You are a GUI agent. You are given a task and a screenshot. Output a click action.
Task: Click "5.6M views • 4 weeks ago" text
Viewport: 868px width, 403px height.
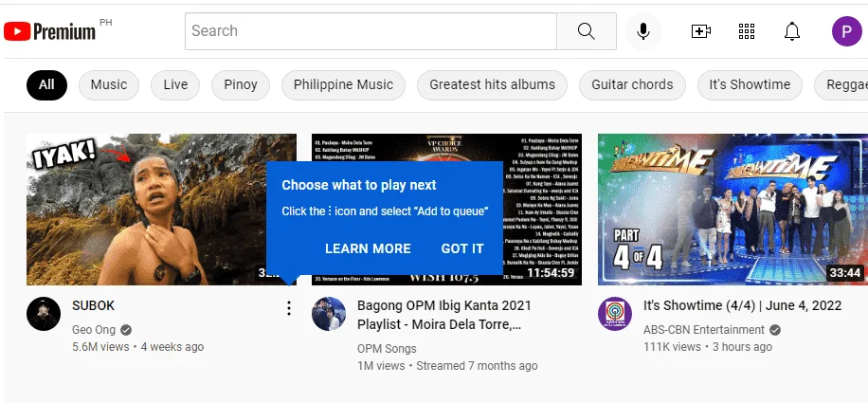[x=137, y=347]
